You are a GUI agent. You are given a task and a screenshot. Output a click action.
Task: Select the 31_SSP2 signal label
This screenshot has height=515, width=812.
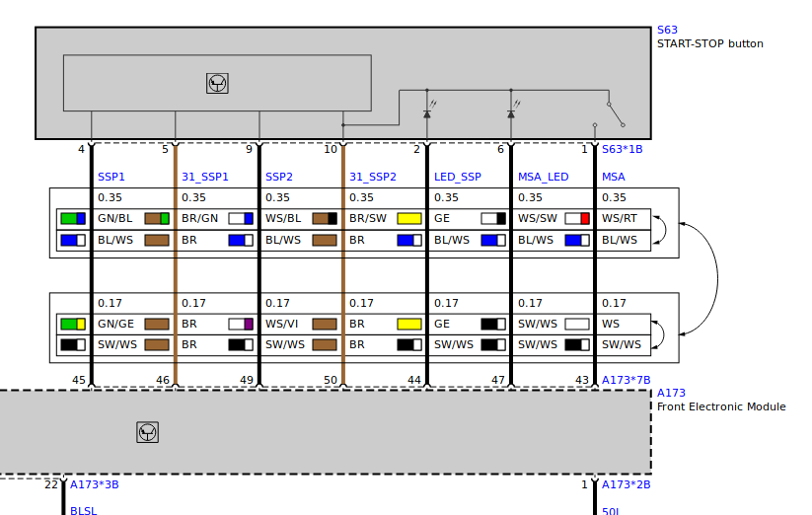pos(372,177)
